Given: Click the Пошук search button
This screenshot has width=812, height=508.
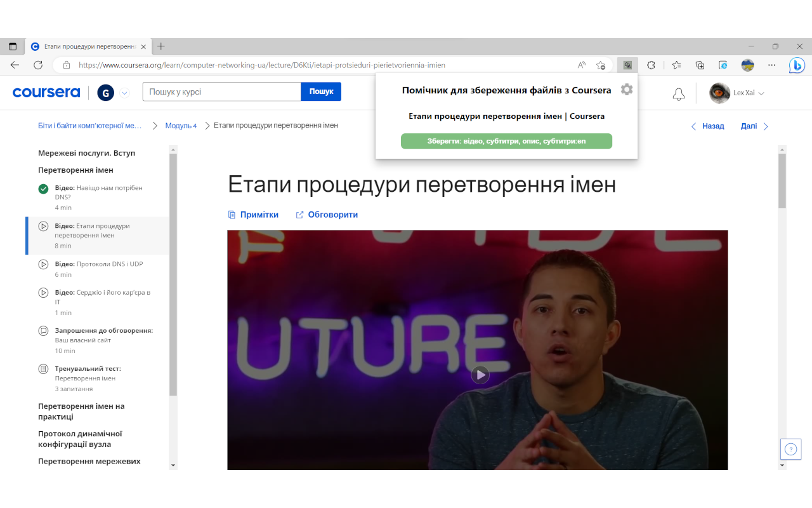Looking at the screenshot, I should point(321,91).
